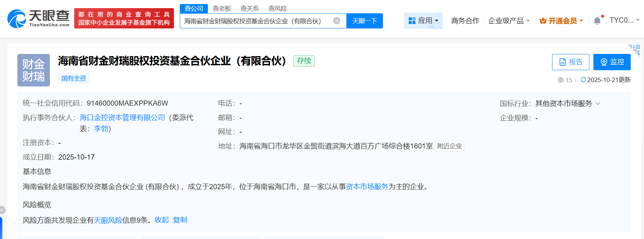
Task: Open the 海口金控资本管理有限公司 link
Action: (x=122, y=117)
